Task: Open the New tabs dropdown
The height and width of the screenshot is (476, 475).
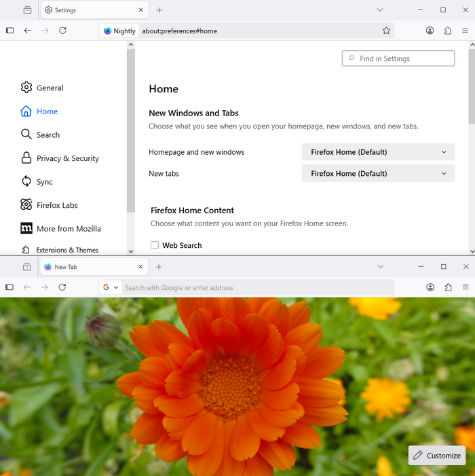Action: 378,174
